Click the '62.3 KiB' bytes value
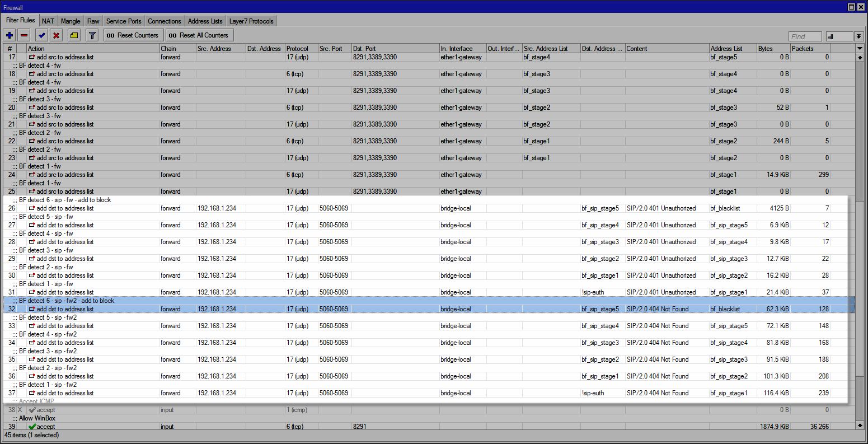The height and width of the screenshot is (444, 868). (777, 309)
